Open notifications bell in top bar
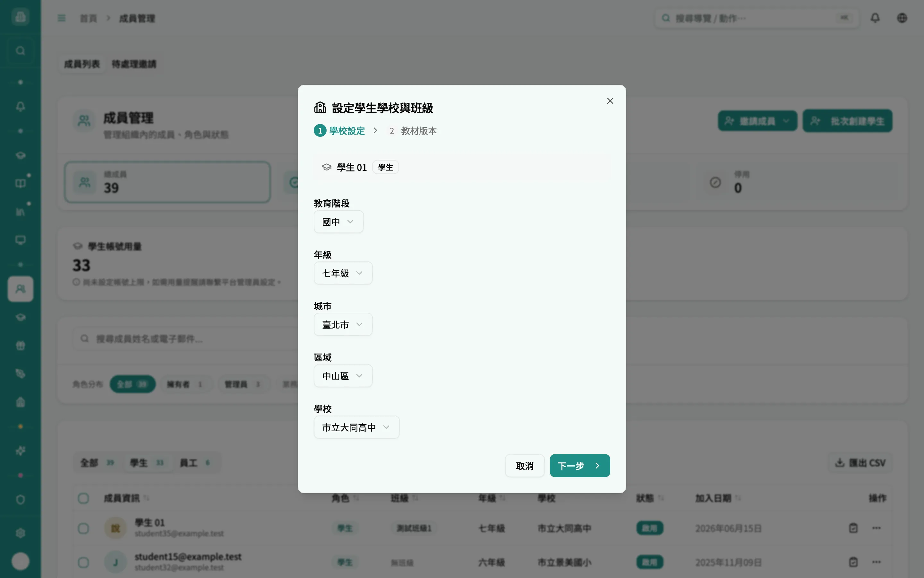Viewport: 924px width, 578px height. [875, 18]
